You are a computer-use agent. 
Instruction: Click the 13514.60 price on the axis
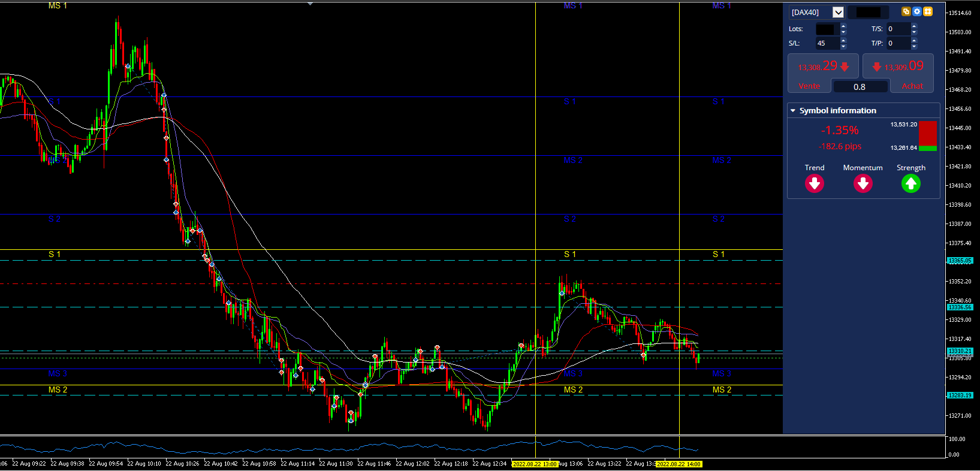tap(960, 13)
